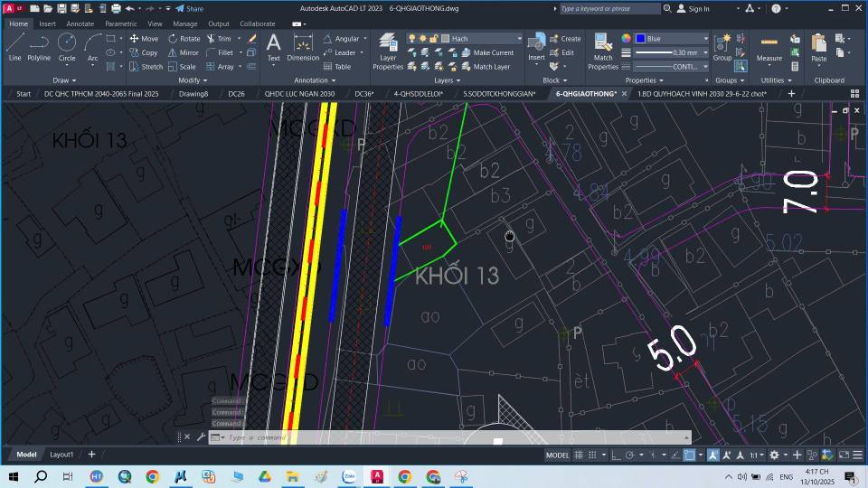Open the Blue object color dropdown
868x488 pixels.
click(672, 38)
